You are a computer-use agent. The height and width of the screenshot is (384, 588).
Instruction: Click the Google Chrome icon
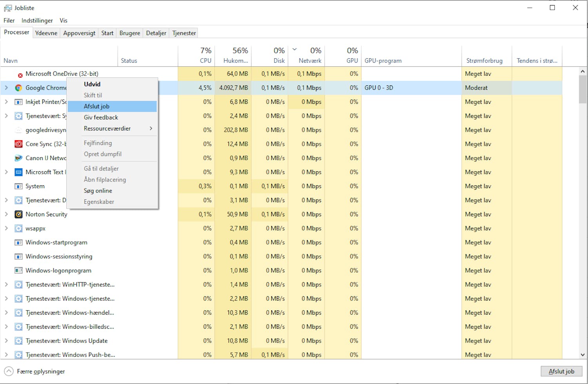18,88
